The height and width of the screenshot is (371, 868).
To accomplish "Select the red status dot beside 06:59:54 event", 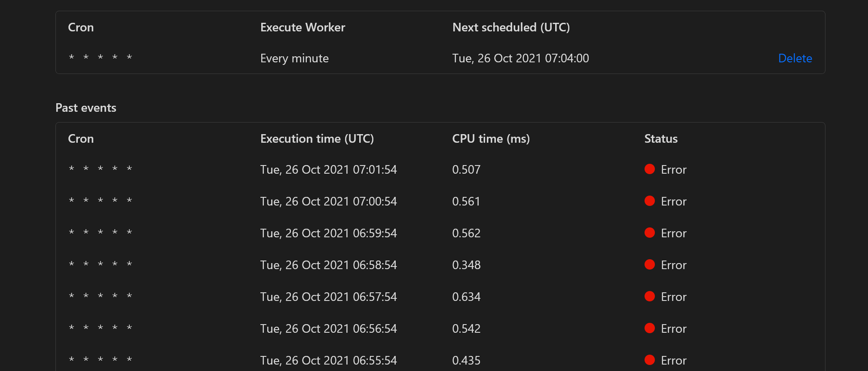I will click(x=649, y=232).
